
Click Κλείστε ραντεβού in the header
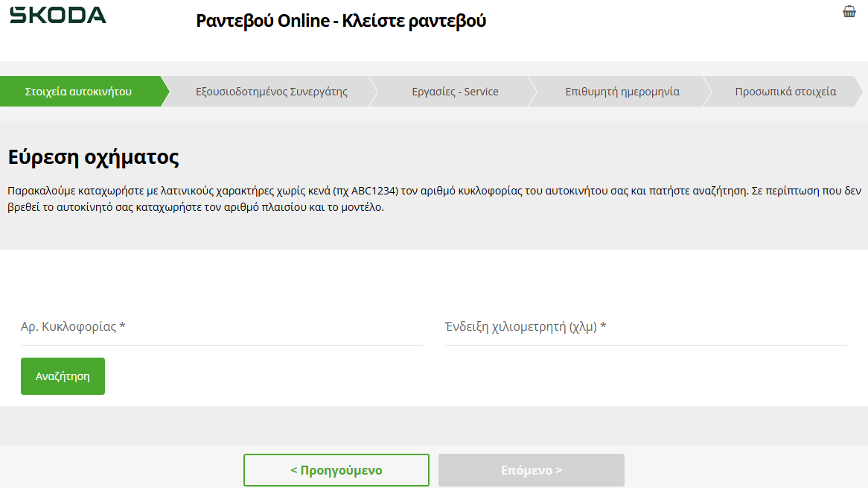414,21
